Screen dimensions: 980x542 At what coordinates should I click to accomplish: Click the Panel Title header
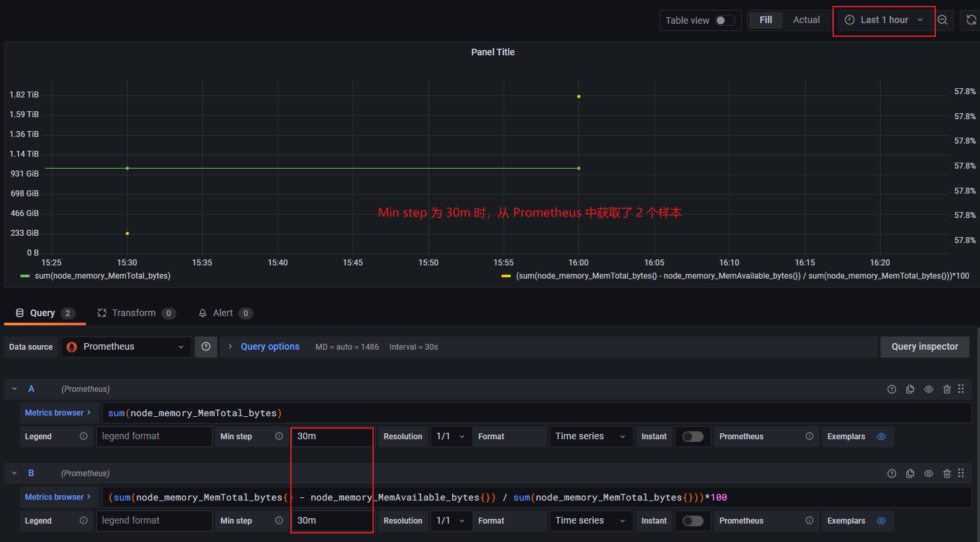tap(493, 52)
